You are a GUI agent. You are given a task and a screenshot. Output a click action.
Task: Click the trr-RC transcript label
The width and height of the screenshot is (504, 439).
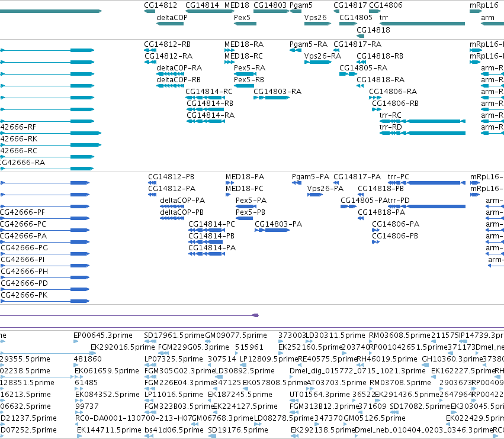[x=390, y=115]
